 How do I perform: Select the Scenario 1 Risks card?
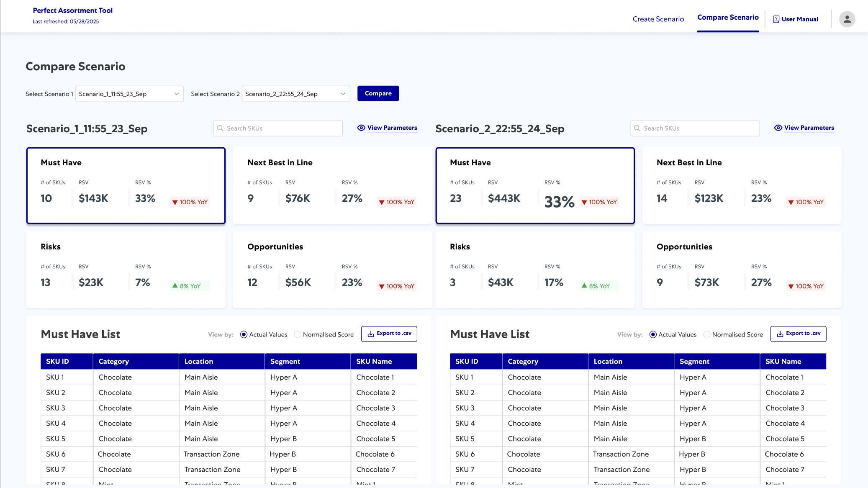point(126,270)
